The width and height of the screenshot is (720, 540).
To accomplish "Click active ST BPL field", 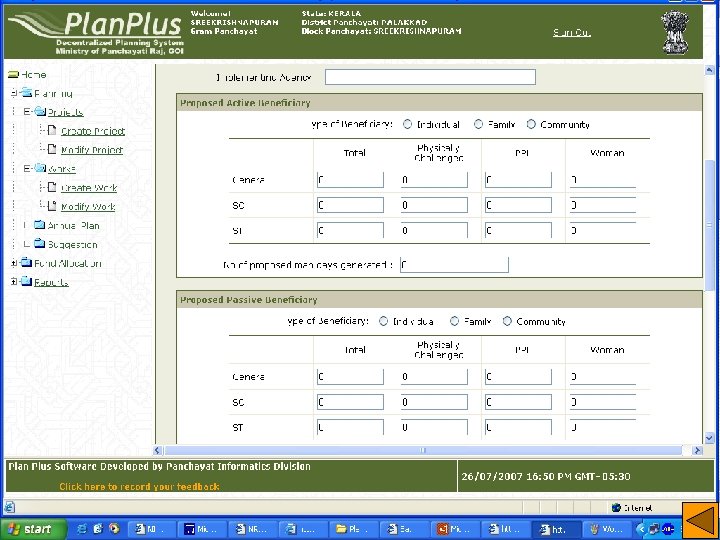I will (x=518, y=230).
